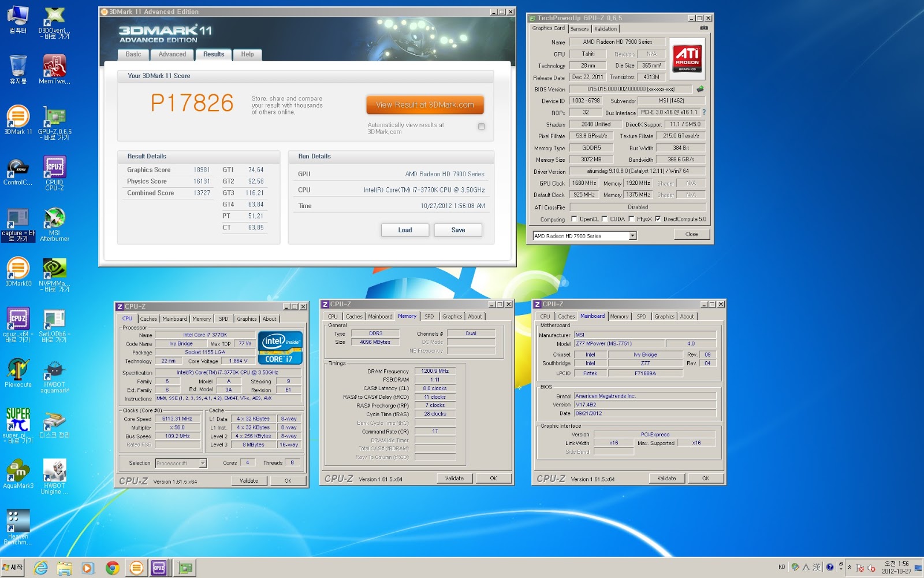Screen dimensions: 924x578
Task: Click Validate in the CPU-Z mainboard window
Action: tap(666, 478)
